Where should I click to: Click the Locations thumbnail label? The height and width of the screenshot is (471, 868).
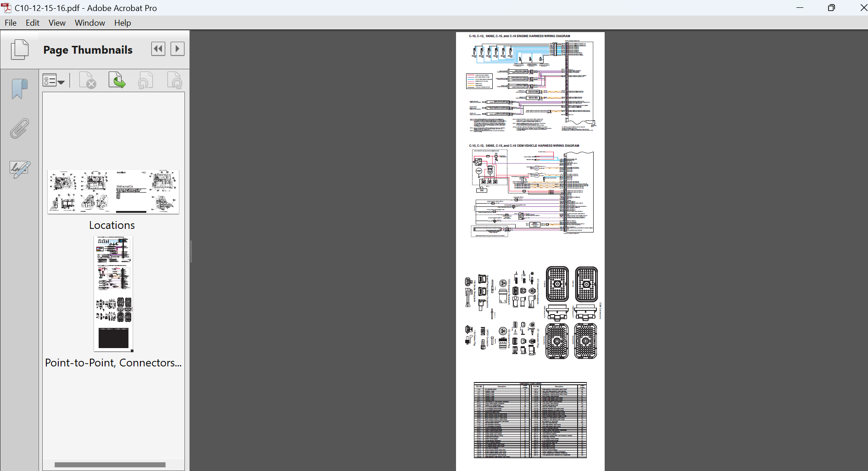[112, 225]
